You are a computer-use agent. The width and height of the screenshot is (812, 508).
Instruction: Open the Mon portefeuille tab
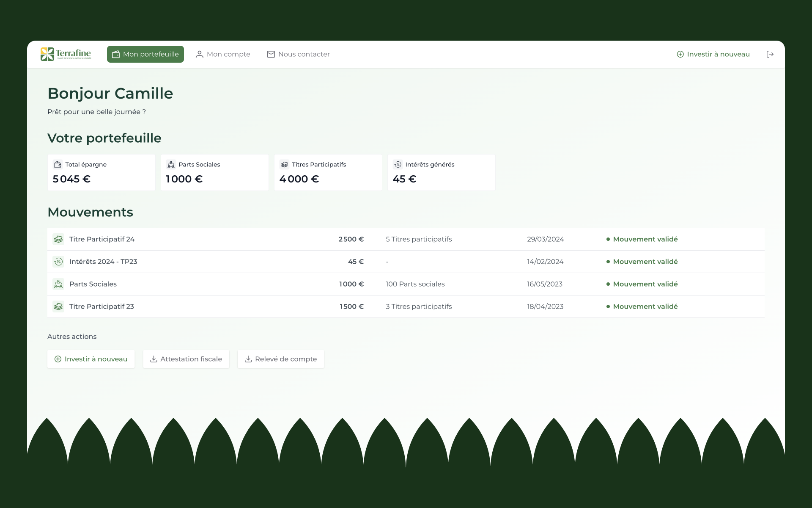coord(145,54)
